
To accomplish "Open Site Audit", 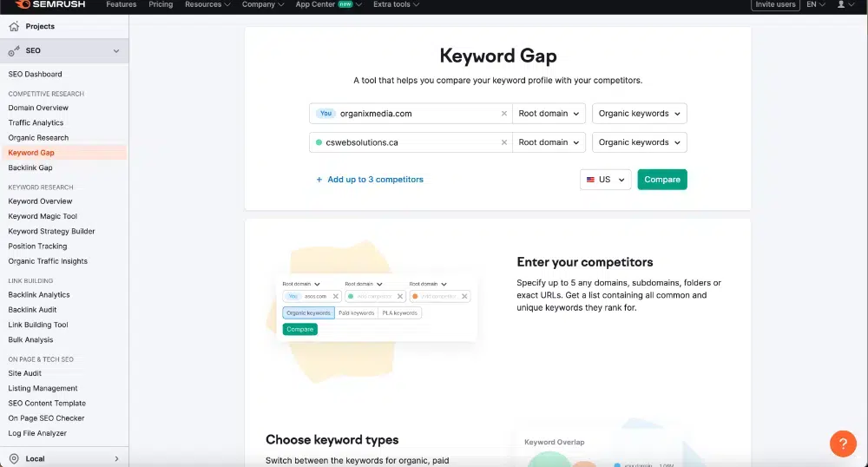I will tap(24, 373).
